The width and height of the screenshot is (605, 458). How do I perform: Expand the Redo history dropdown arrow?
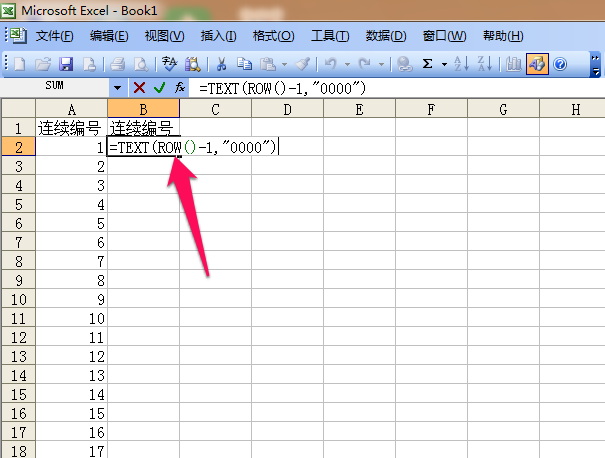point(381,64)
